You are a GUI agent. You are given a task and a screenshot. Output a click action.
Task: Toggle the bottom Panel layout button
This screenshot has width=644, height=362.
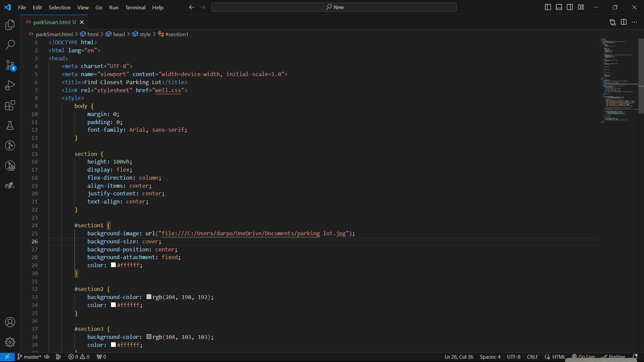(x=559, y=7)
